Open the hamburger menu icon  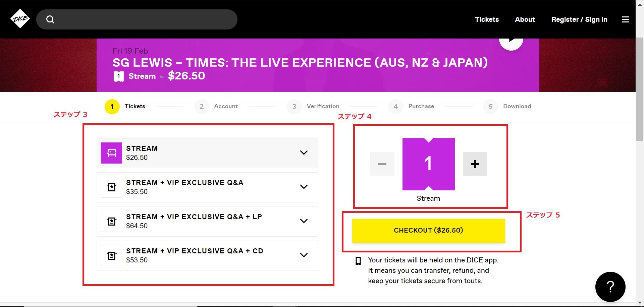click(625, 19)
